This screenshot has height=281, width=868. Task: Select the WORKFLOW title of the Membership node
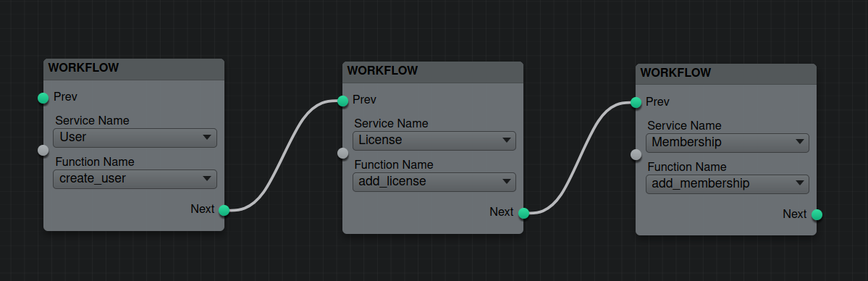click(x=676, y=73)
